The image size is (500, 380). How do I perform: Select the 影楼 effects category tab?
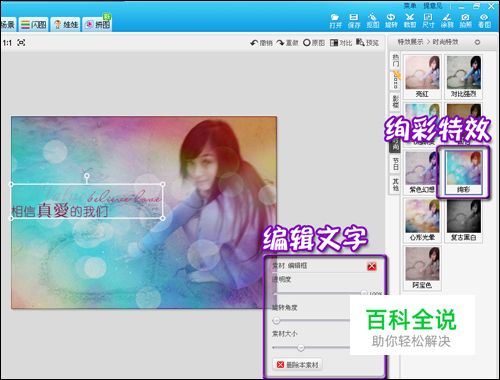395,102
